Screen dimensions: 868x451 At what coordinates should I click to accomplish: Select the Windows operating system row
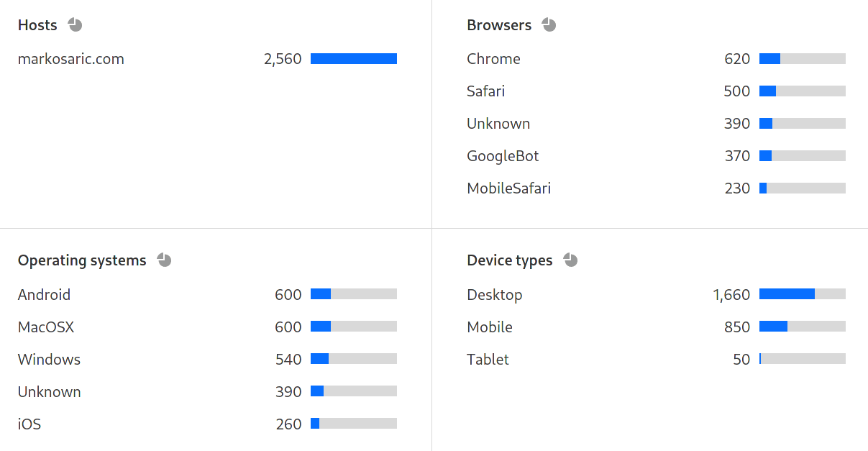(x=49, y=359)
